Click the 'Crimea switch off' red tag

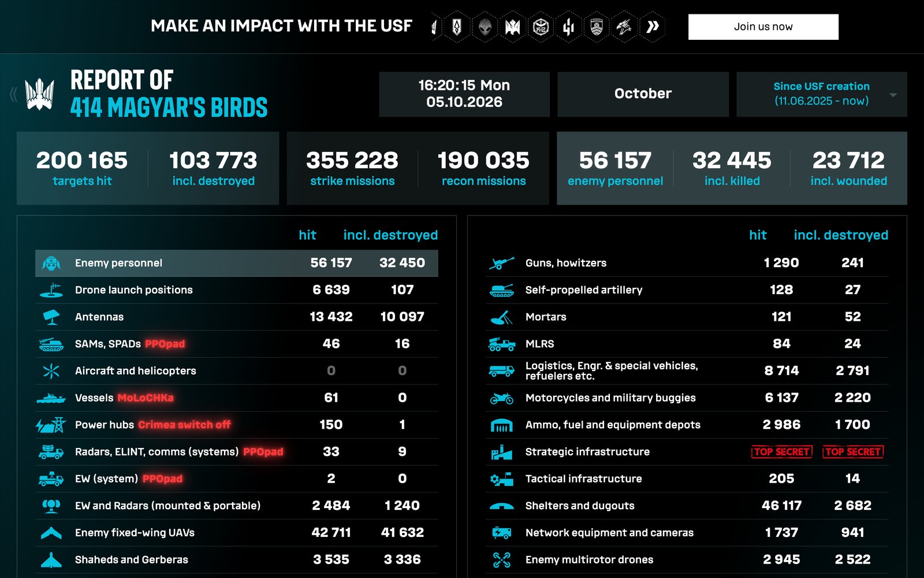point(184,425)
